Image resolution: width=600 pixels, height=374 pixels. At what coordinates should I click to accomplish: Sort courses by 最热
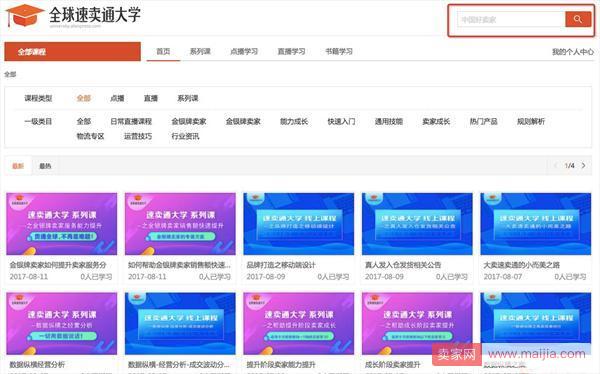pos(45,166)
